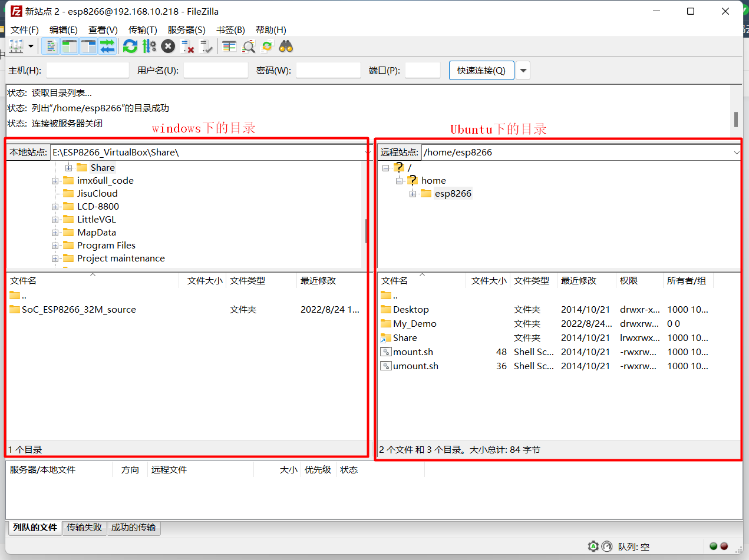Viewport: 749px width, 560px height.
Task: Expand the Share folder in local tree
Action: pos(68,168)
